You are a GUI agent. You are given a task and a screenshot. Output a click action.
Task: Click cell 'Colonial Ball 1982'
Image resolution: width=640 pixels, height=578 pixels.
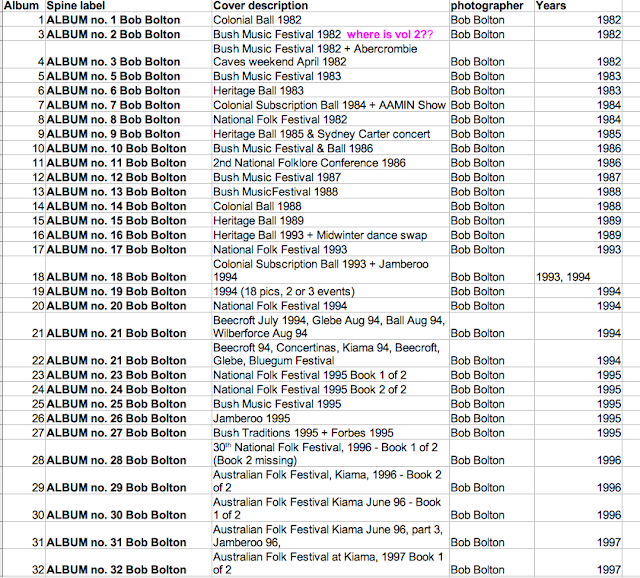pyautogui.click(x=330, y=20)
